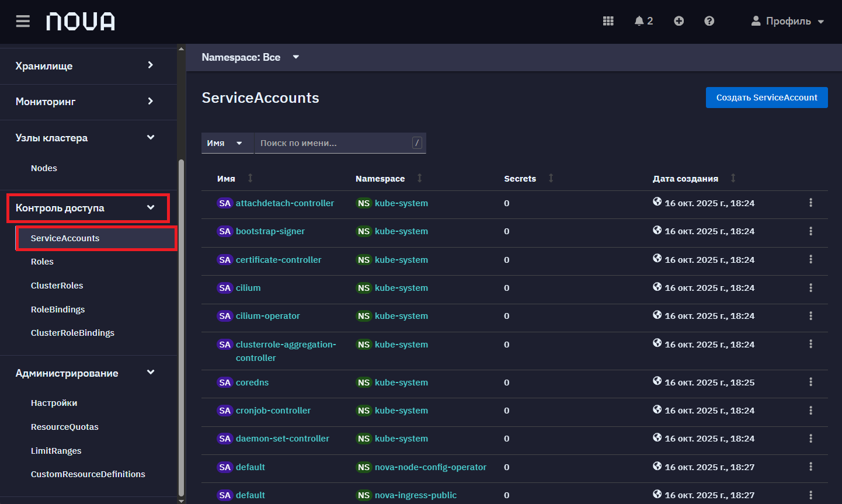Click the NOVA logo
This screenshot has width=842, height=504.
coord(81,22)
